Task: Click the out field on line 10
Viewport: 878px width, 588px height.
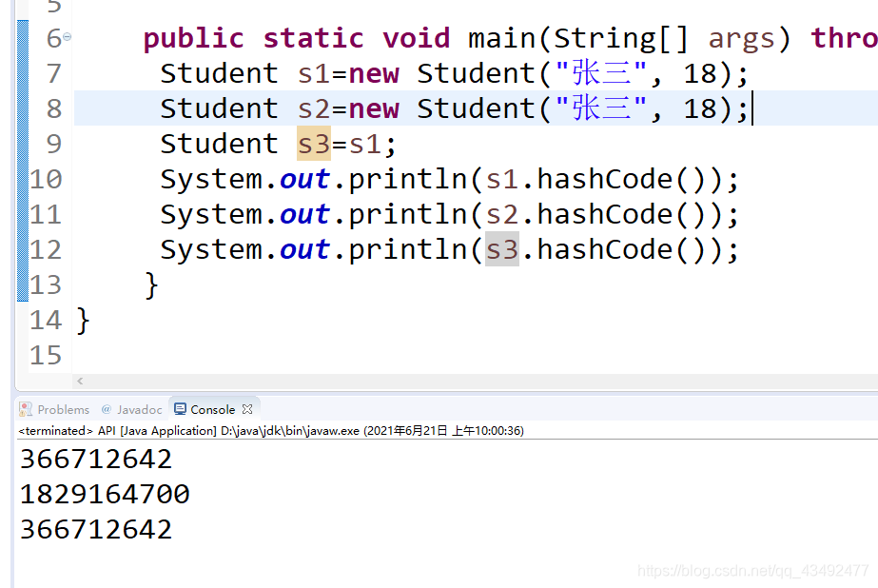Action: tap(304, 180)
